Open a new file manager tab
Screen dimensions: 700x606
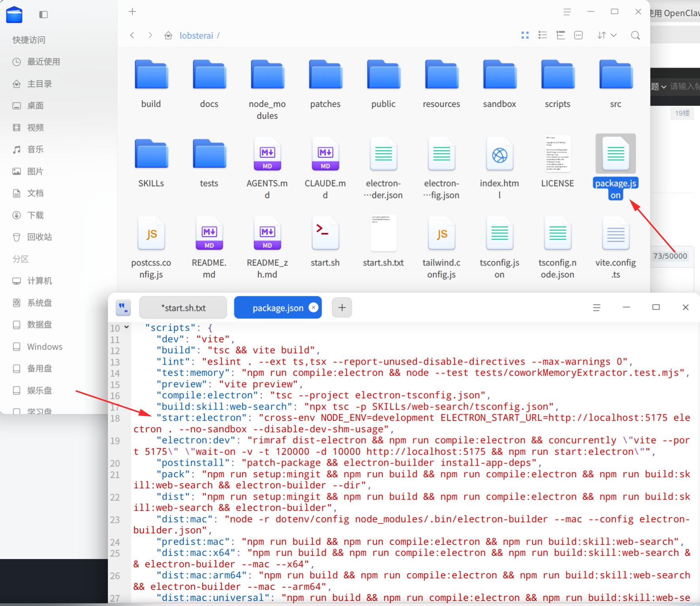(132, 12)
